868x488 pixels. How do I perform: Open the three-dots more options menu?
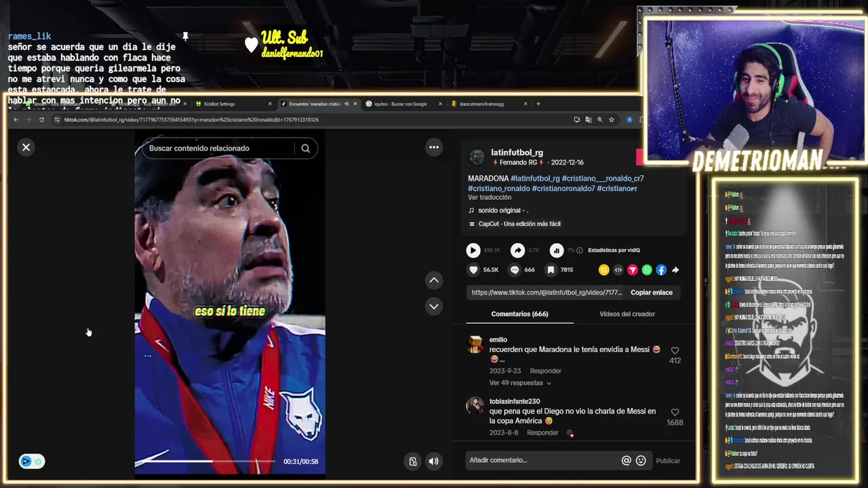coord(434,147)
